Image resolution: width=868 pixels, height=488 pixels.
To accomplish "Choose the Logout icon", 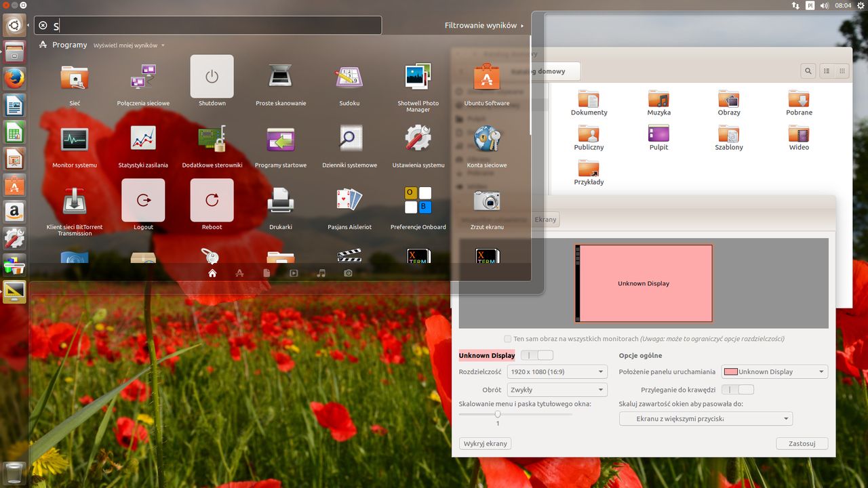I will click(x=143, y=200).
